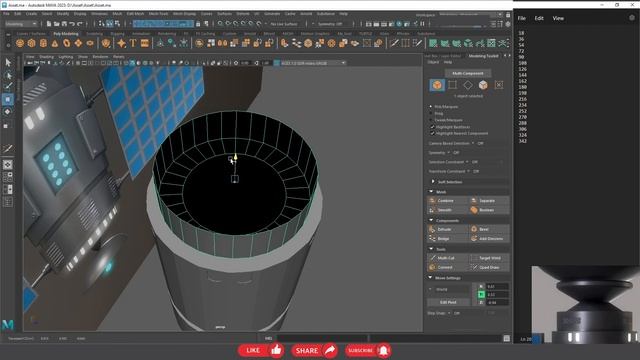This screenshot has height=360, width=640.
Task: Click the Open Scene folder icon
Action: [x=57, y=24]
